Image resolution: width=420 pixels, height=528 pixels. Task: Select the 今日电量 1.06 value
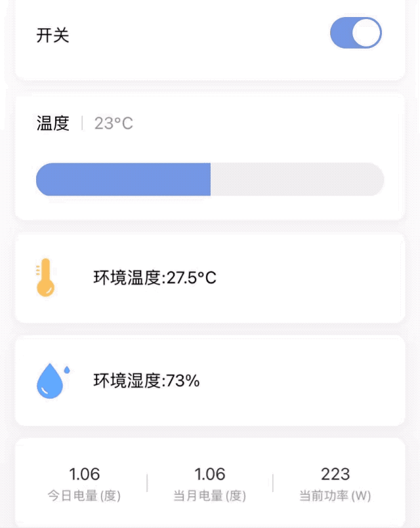pyautogui.click(x=84, y=474)
